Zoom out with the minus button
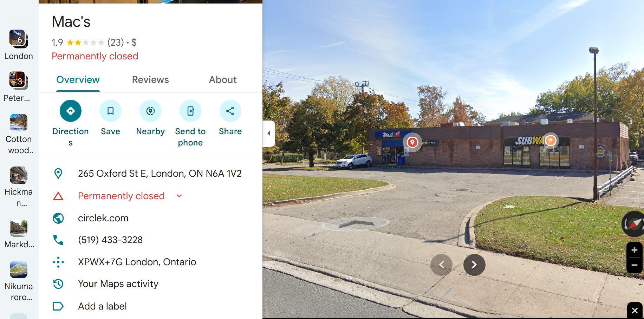Viewport: 644px width, 319px height. [635, 265]
